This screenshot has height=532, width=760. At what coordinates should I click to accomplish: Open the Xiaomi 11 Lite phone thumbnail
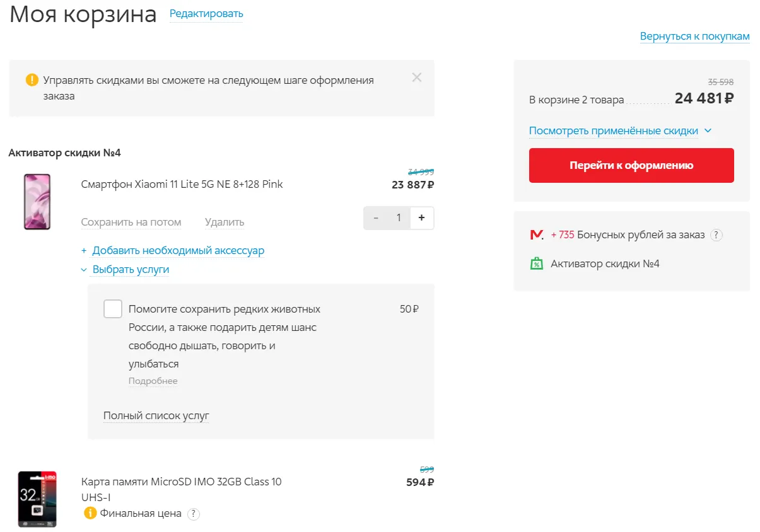(37, 202)
